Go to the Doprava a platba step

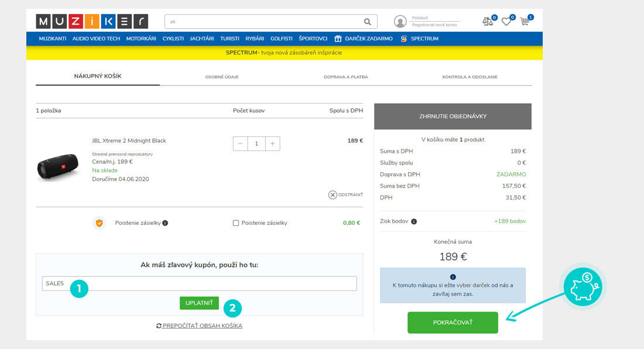point(346,77)
